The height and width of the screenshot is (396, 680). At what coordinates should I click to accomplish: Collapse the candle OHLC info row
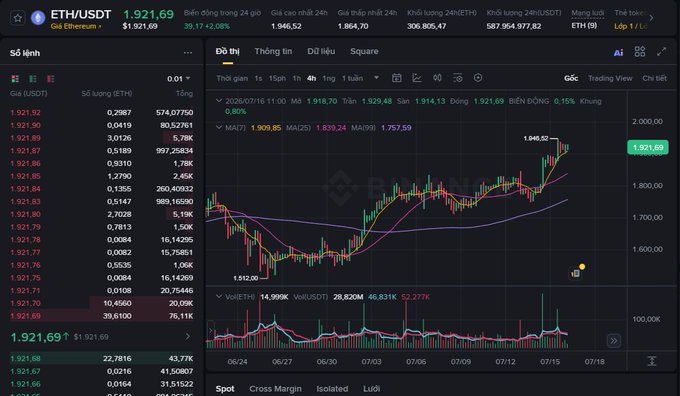click(219, 101)
